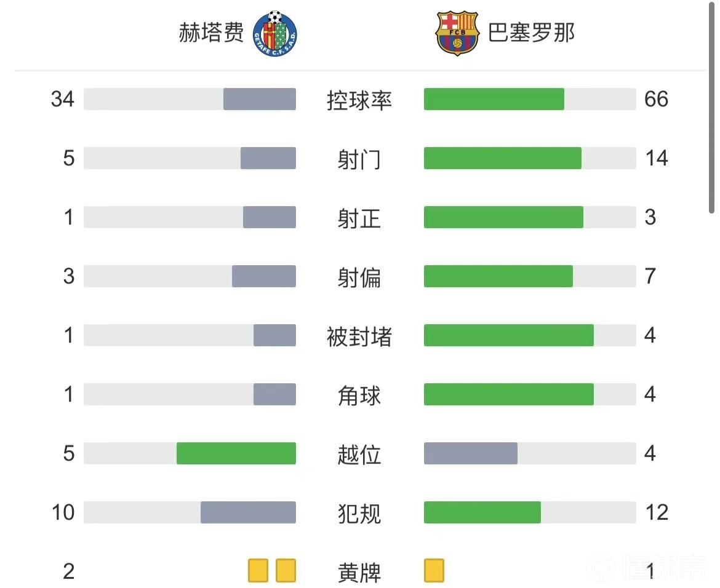Click Barcelona's green 被封堵 blocked shots bar
Image resolution: width=720 pixels, height=588 pixels.
tap(508, 335)
